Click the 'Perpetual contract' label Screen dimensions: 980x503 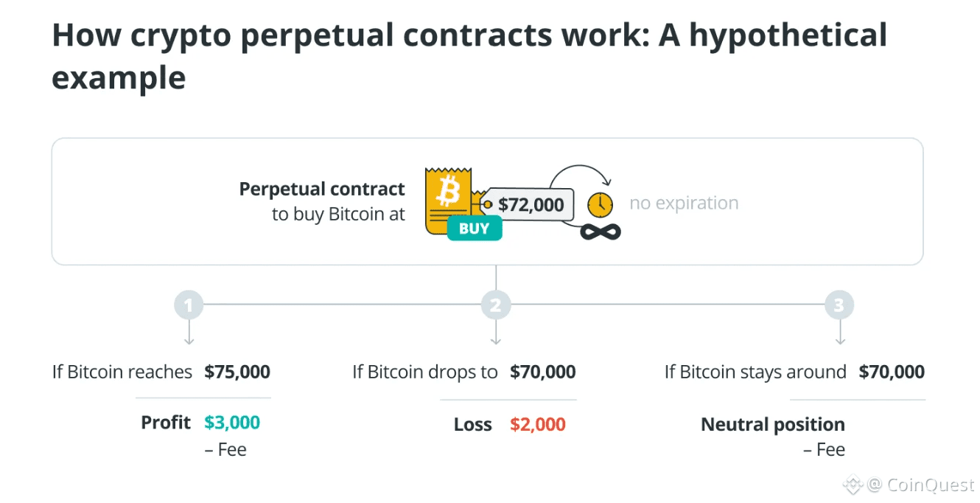(x=322, y=190)
